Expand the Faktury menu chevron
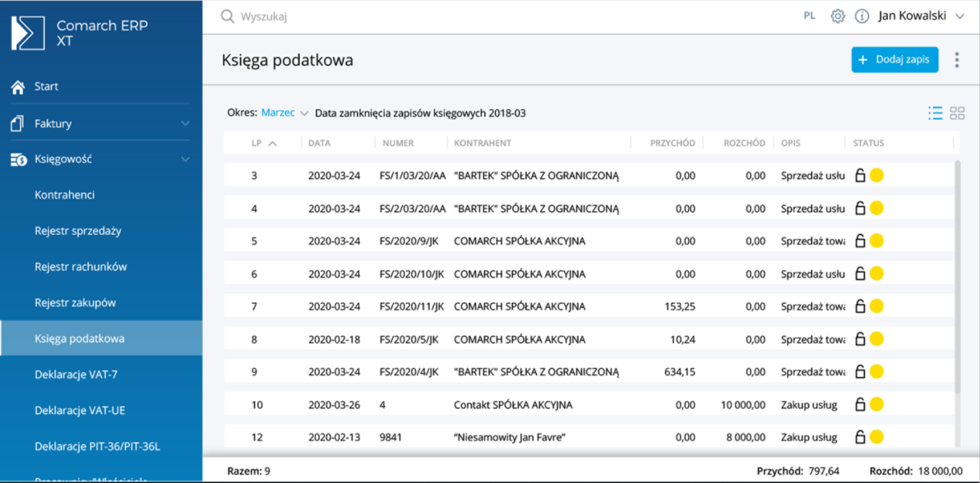 pos(185,124)
